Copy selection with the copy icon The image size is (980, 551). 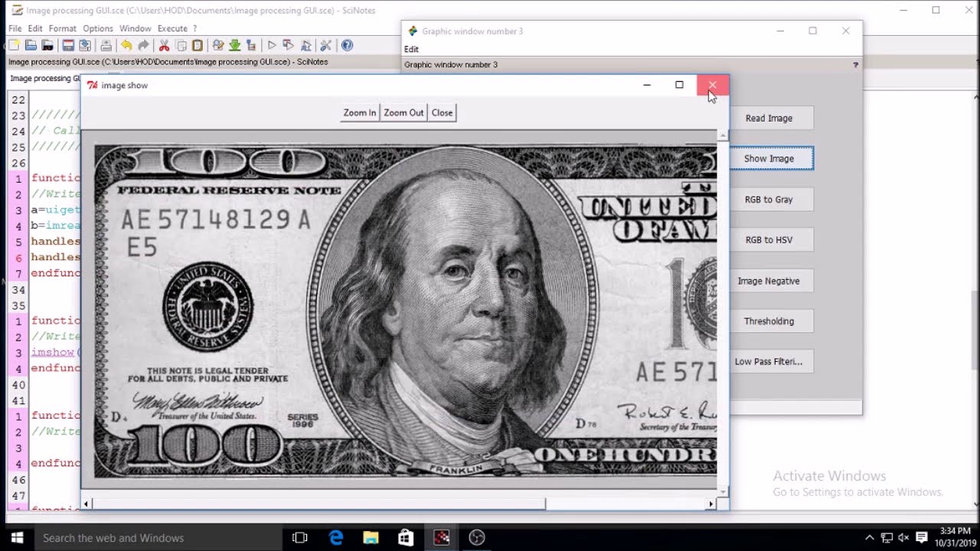[181, 45]
